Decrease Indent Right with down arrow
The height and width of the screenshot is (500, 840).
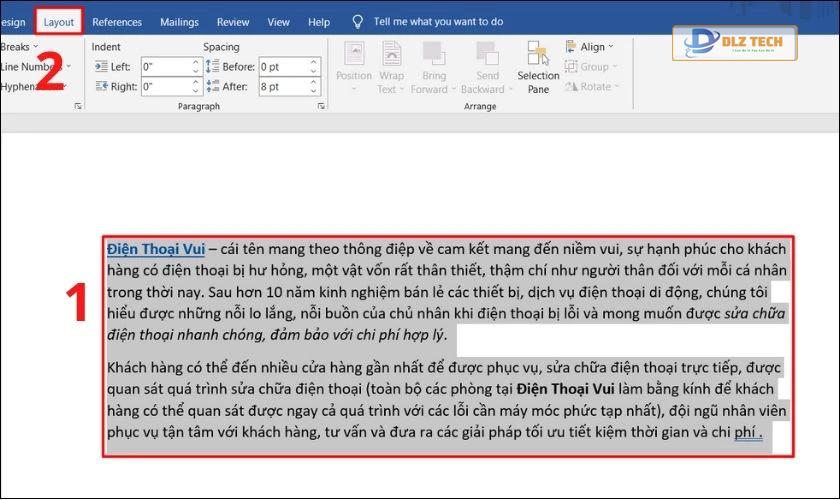pyautogui.click(x=196, y=91)
